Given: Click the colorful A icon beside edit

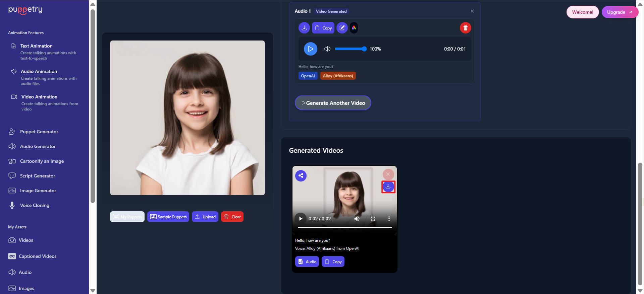Looking at the screenshot, I should 354,28.
